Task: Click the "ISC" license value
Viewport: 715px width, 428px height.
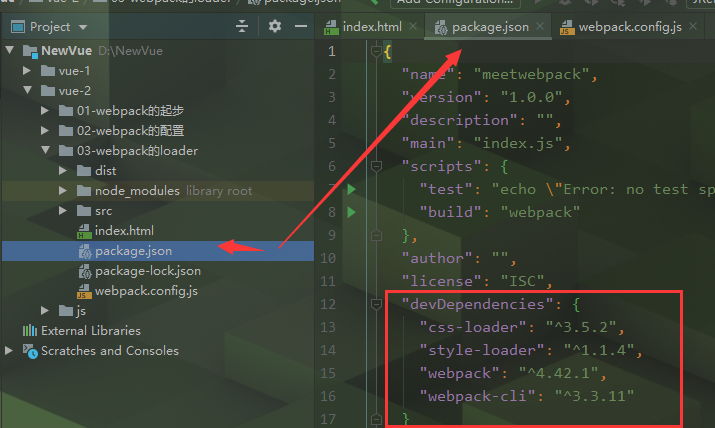Action: click(523, 281)
